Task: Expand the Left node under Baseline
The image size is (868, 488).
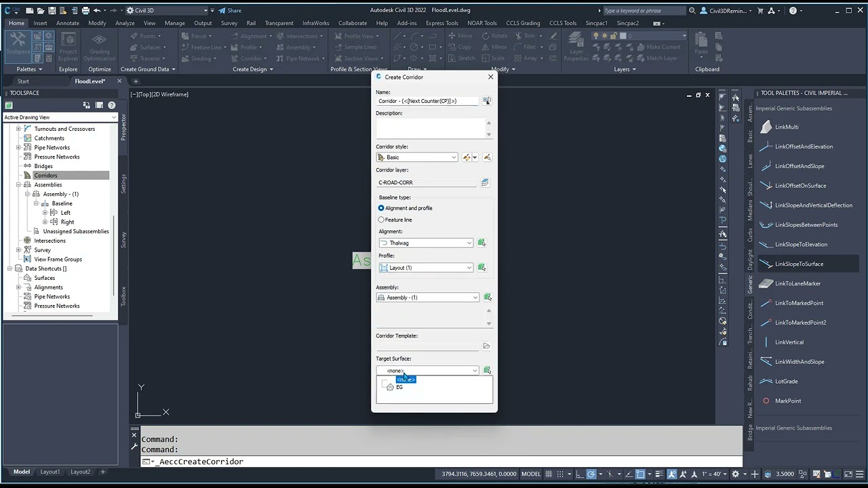Action: pyautogui.click(x=45, y=213)
